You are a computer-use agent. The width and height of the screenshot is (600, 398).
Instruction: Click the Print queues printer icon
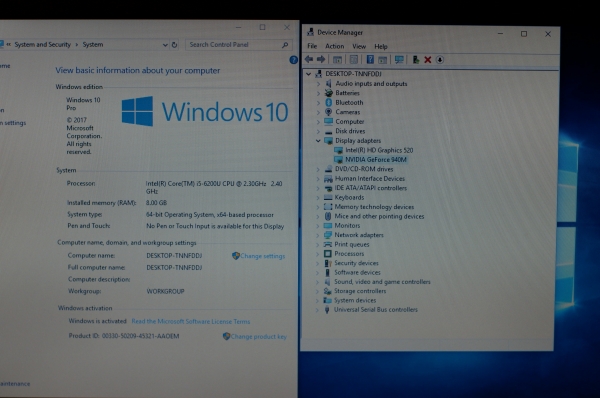(328, 244)
